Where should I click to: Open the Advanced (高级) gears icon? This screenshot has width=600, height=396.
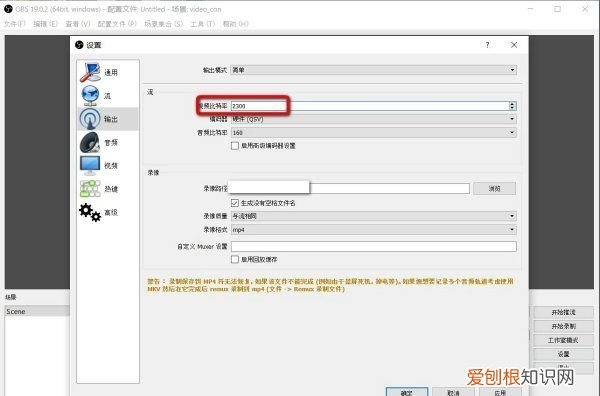pos(90,212)
